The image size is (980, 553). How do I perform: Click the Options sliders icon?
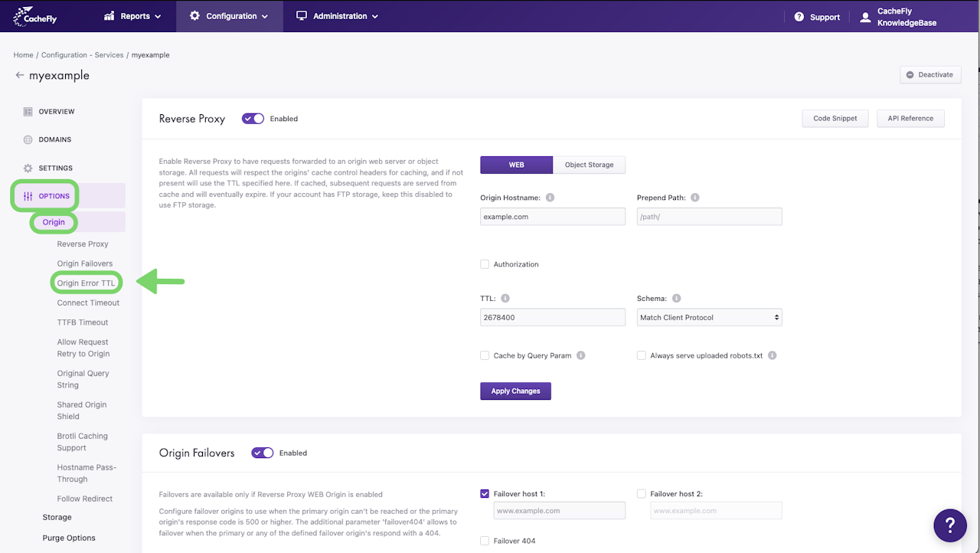(x=28, y=196)
